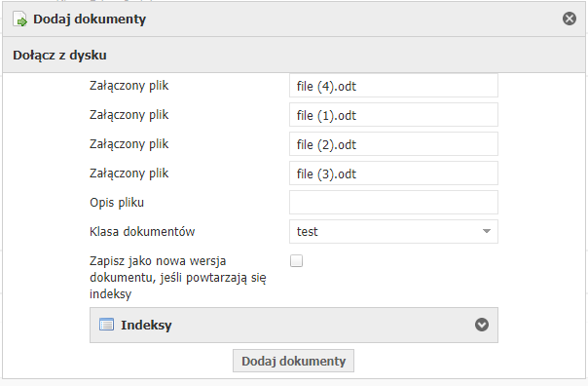Close the Dodaj dokumenty dialog

pyautogui.click(x=570, y=19)
